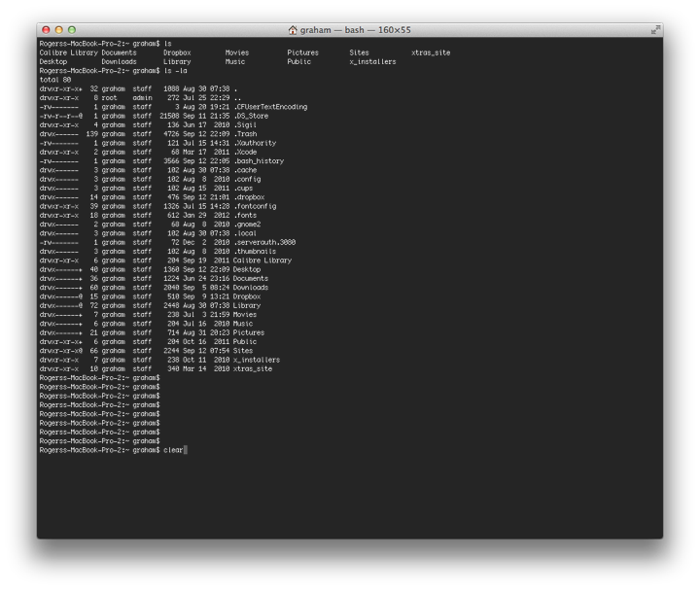Click the 'xtras_site' name in the first ls output
The image size is (700, 590).
431,52
